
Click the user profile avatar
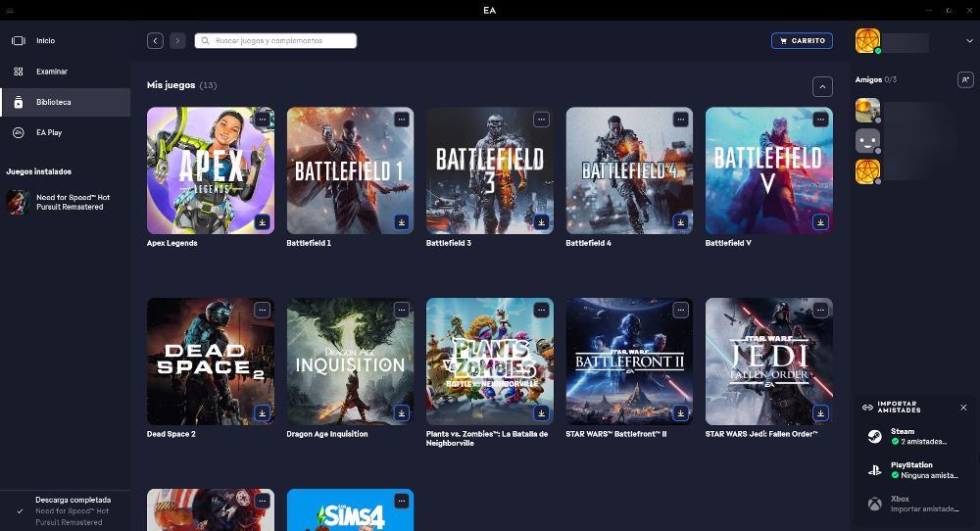[x=867, y=40]
